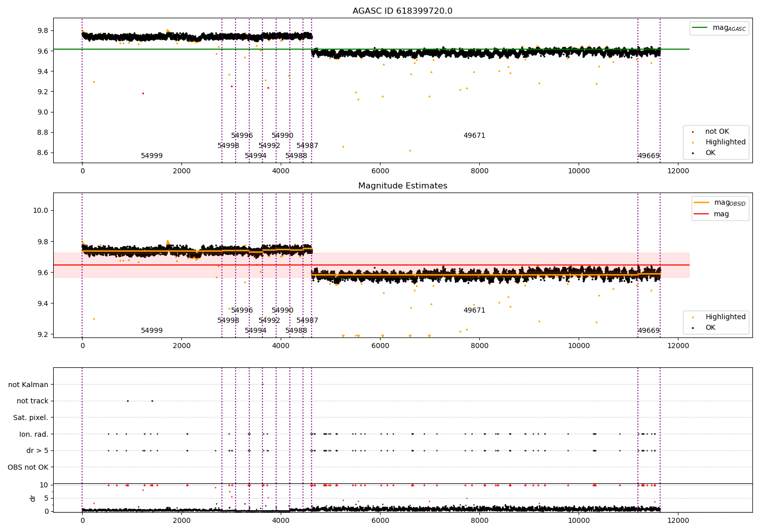Click obsid label 49671 in the top plot

pyautogui.click(x=475, y=136)
